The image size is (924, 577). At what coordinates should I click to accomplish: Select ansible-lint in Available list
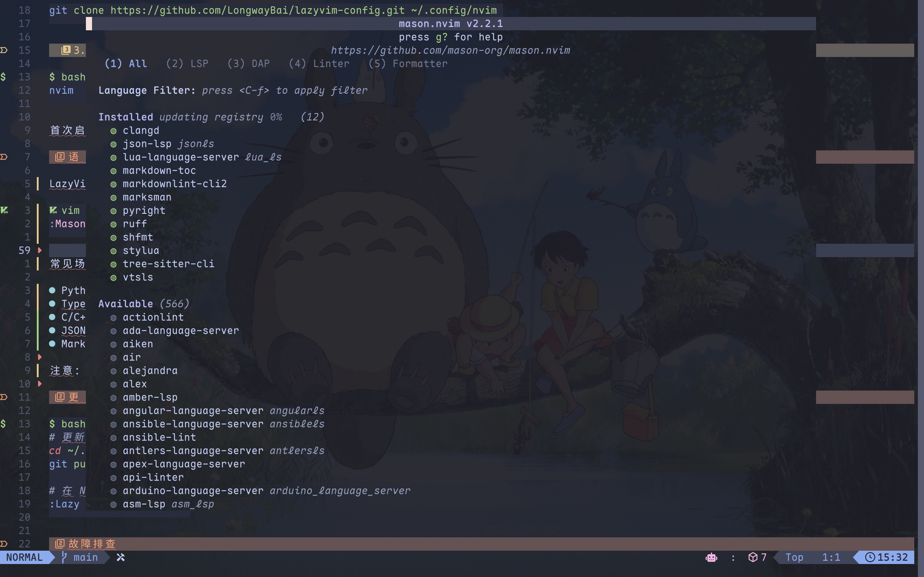pyautogui.click(x=159, y=437)
